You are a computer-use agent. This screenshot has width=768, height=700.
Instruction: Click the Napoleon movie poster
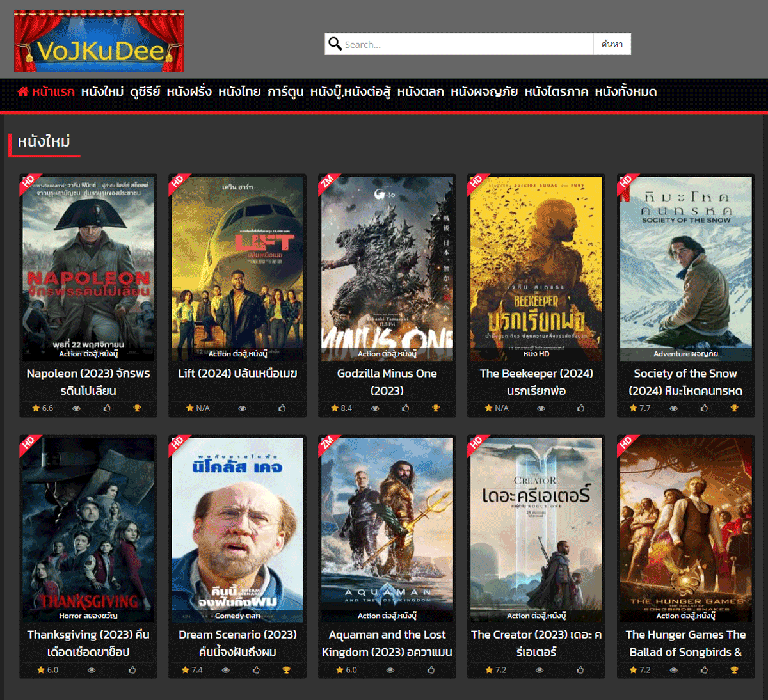[x=88, y=267]
